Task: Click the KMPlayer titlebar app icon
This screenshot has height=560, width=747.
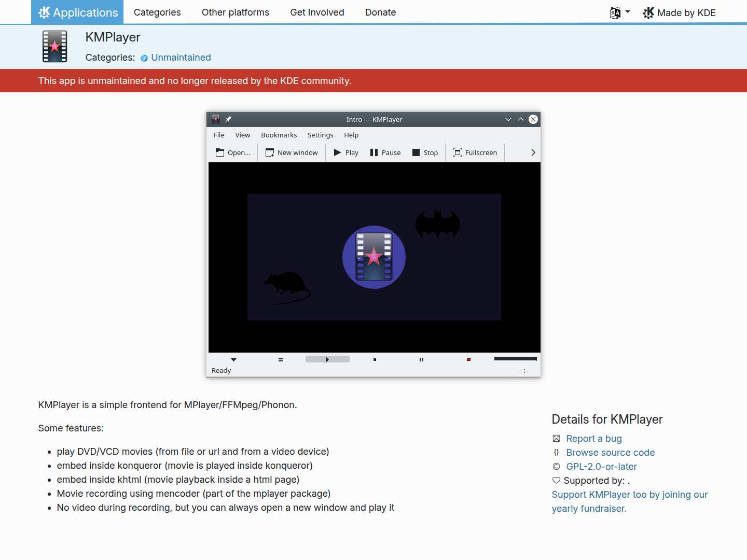Action: 216,119
